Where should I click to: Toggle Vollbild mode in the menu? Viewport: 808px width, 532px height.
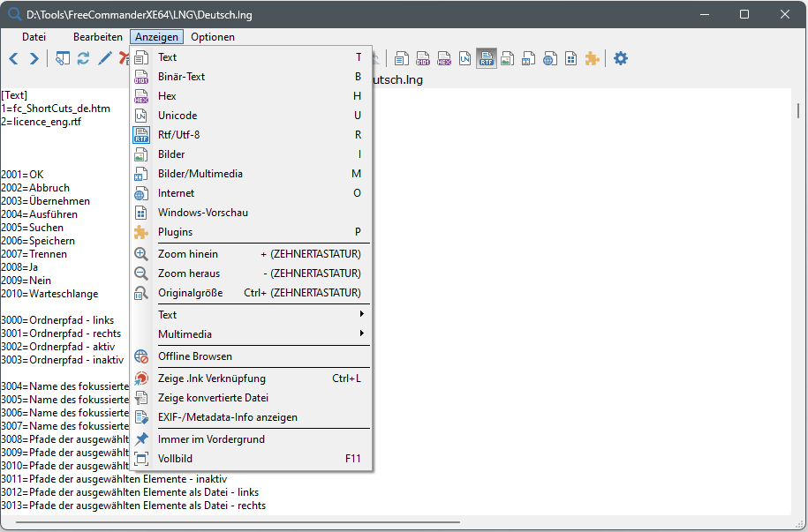175,459
